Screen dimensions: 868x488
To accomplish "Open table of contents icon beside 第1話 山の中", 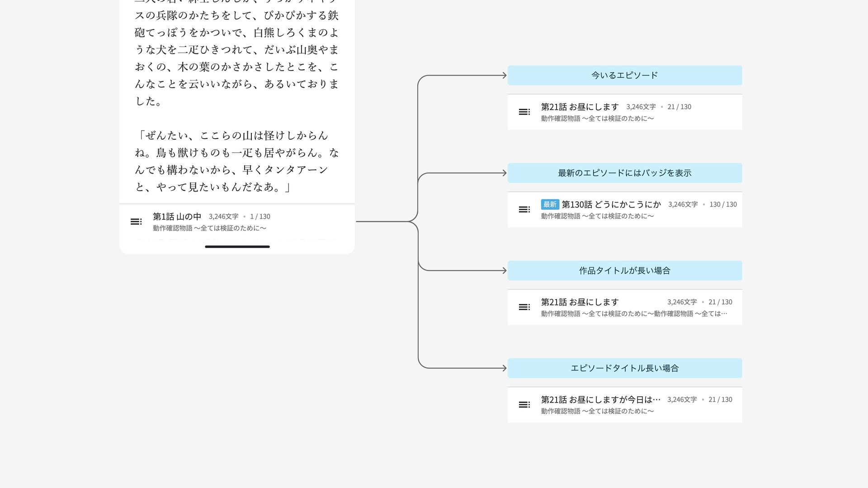I will pyautogui.click(x=136, y=222).
